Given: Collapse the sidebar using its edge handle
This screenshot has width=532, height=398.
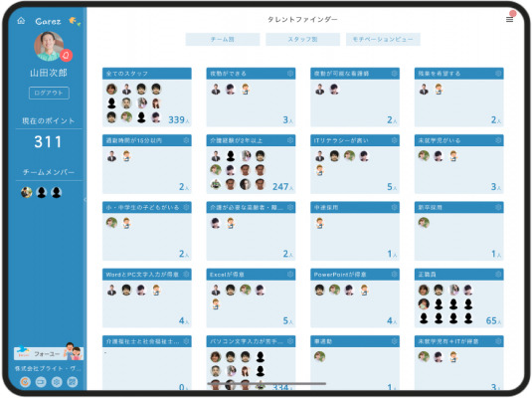Looking at the screenshot, I should [x=86, y=200].
